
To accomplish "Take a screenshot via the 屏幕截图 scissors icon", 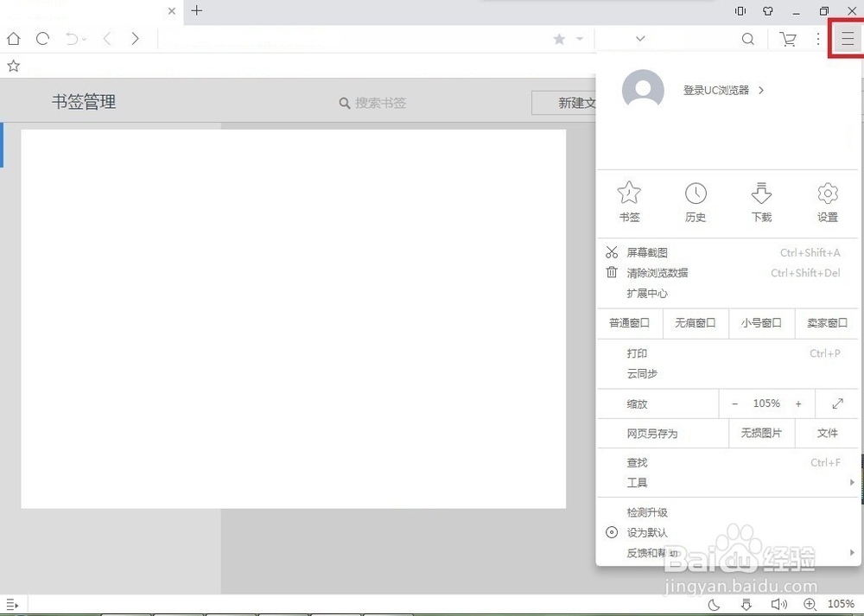I will pyautogui.click(x=613, y=252).
